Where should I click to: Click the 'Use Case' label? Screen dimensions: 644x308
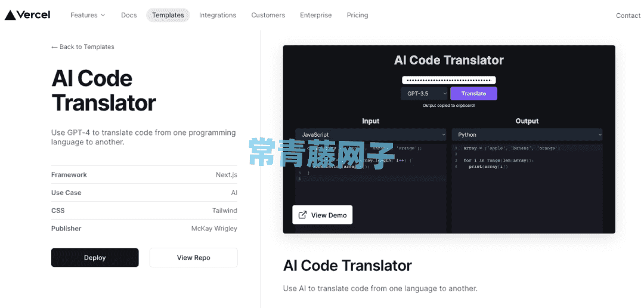tap(66, 192)
